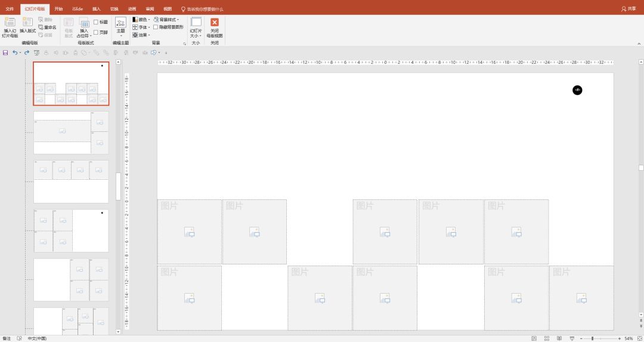Enable Hide Background Graphics (隐藏背景图形) checkbox
Image resolution: width=644 pixels, height=342 pixels.
click(x=156, y=27)
